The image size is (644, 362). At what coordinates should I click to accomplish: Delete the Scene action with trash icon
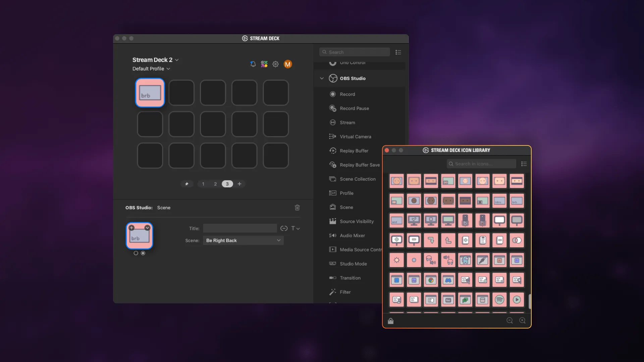[297, 207]
